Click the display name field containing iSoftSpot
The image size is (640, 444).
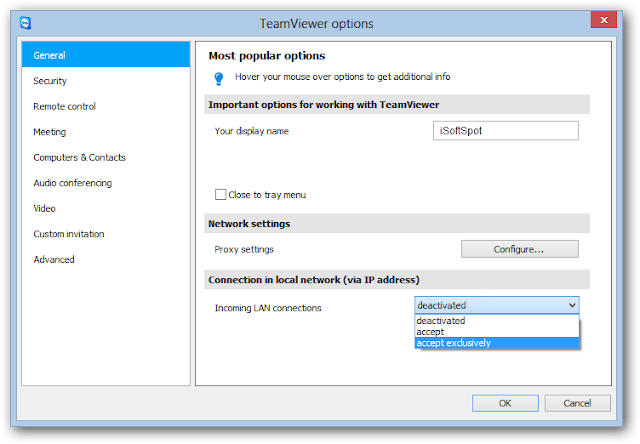pos(506,131)
